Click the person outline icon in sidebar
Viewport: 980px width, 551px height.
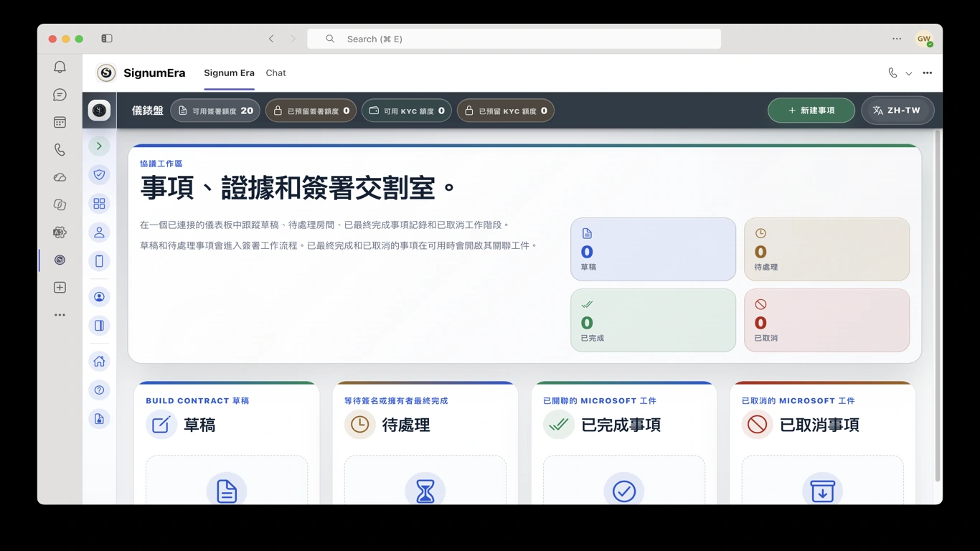(99, 232)
